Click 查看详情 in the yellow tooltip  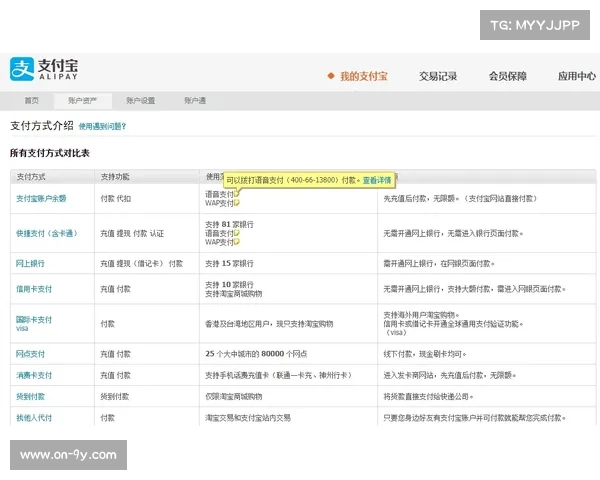377,180
